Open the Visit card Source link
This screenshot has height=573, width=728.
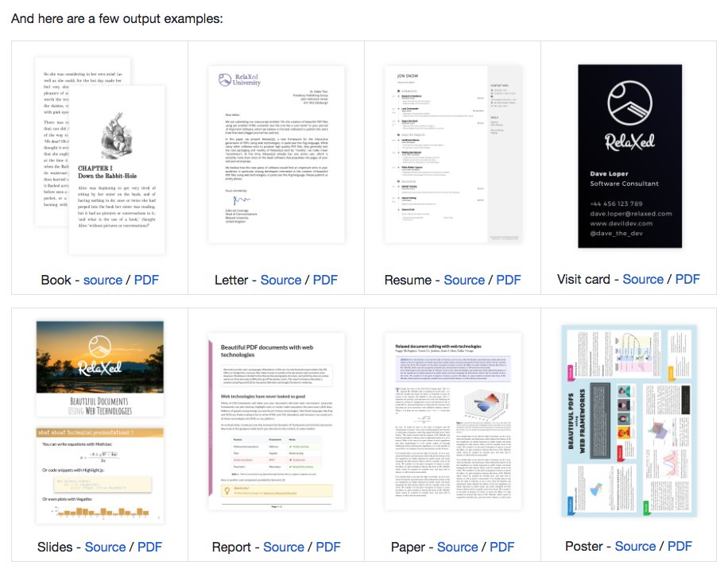click(x=643, y=279)
